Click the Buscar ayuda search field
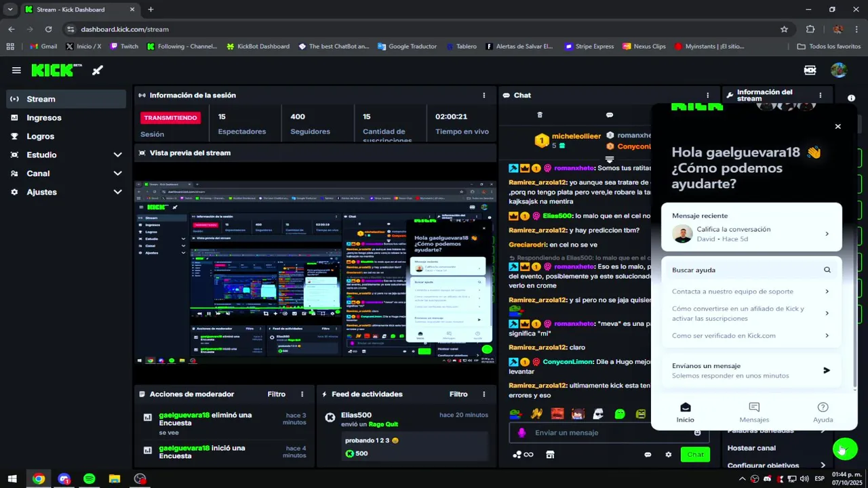 (x=751, y=270)
